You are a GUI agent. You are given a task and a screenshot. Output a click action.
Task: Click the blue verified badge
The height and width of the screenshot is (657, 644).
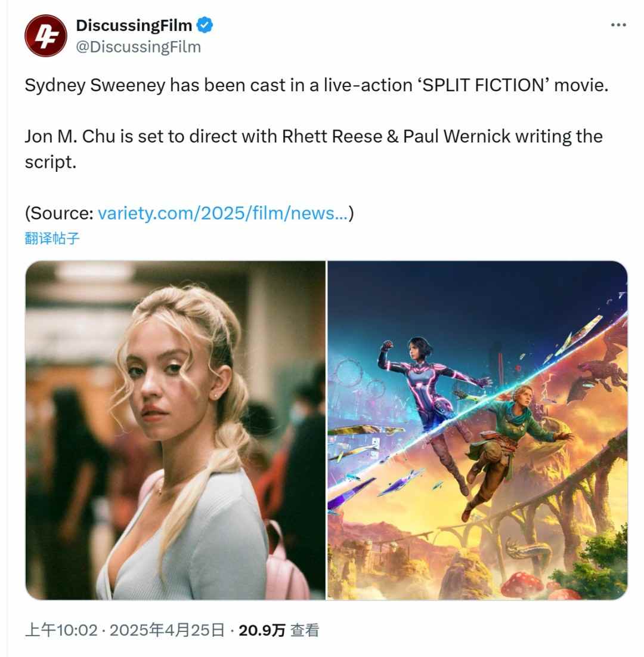[x=205, y=25]
